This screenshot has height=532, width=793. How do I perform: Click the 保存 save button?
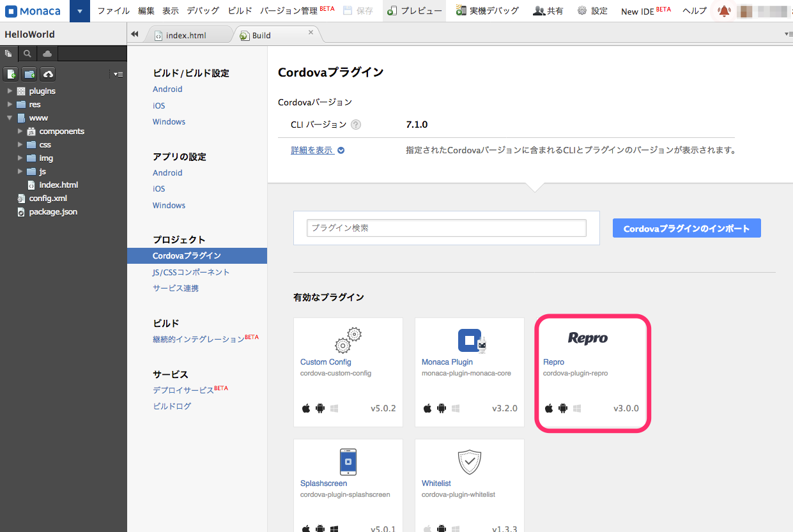(358, 11)
